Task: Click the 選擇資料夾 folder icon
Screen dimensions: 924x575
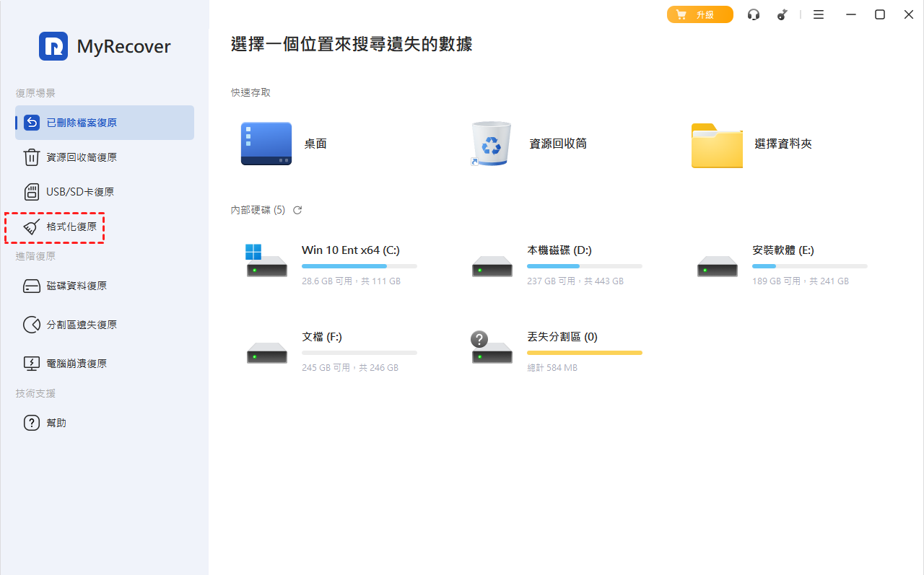Action: coord(716,145)
